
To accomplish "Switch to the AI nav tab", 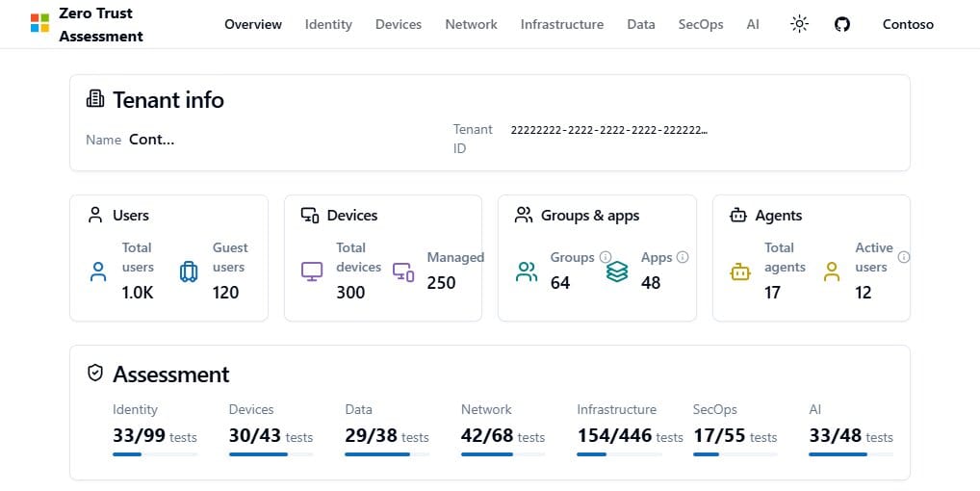I will 753,24.
